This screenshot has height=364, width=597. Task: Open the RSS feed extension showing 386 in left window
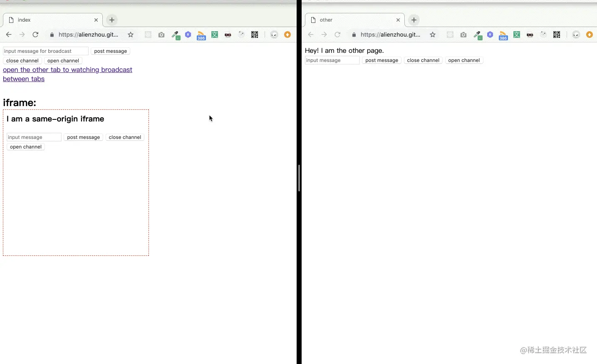point(201,35)
